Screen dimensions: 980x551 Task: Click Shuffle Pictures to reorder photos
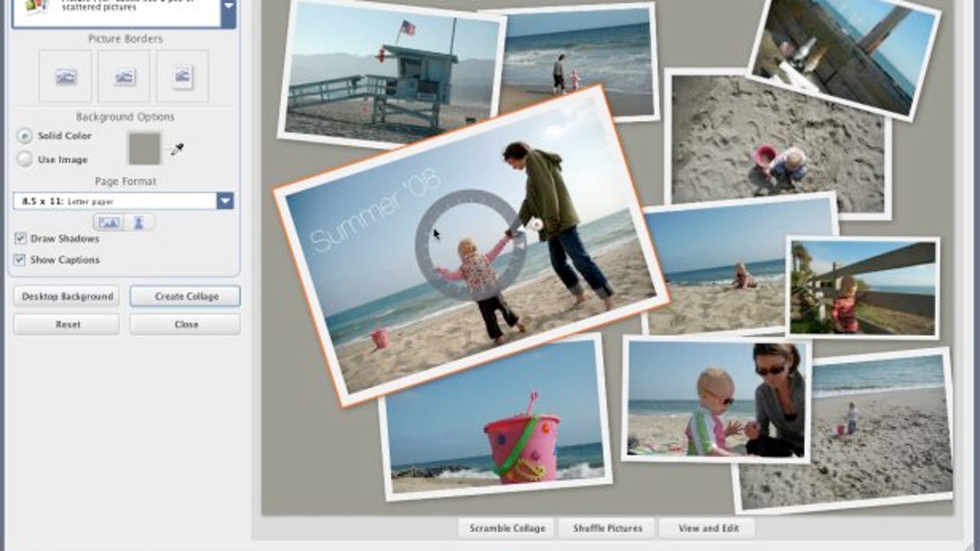pyautogui.click(x=608, y=527)
